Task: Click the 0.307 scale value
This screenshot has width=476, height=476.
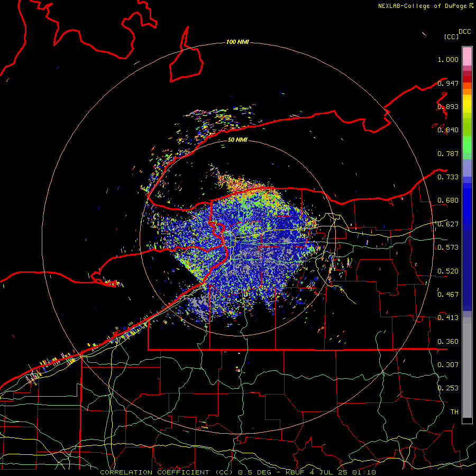Action: 448,365
